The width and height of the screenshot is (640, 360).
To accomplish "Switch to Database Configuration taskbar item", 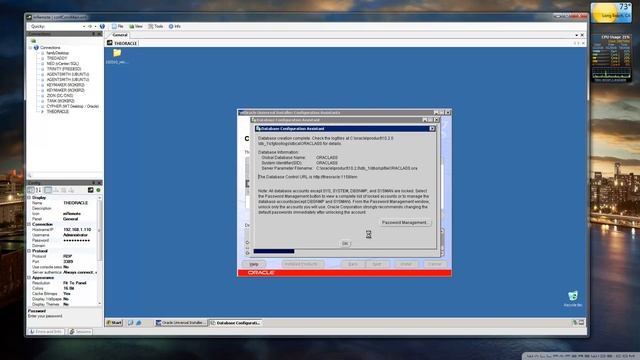I will pyautogui.click(x=235, y=323).
